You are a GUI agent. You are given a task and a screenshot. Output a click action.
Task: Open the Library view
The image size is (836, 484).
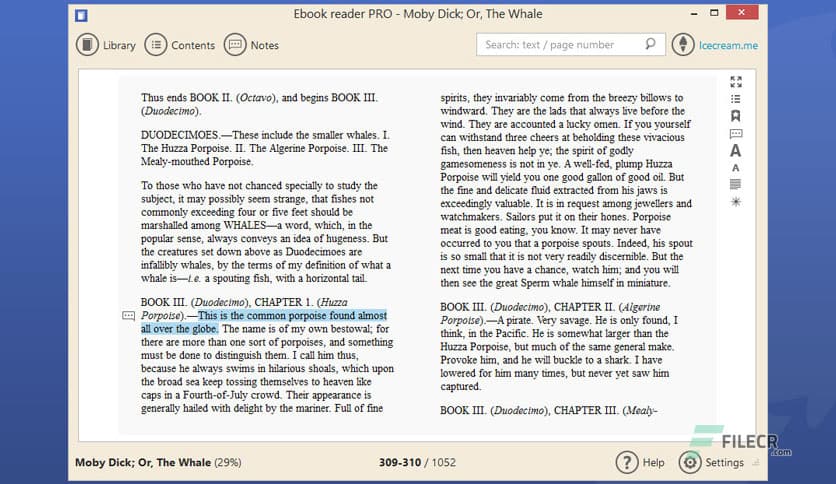[x=106, y=45]
